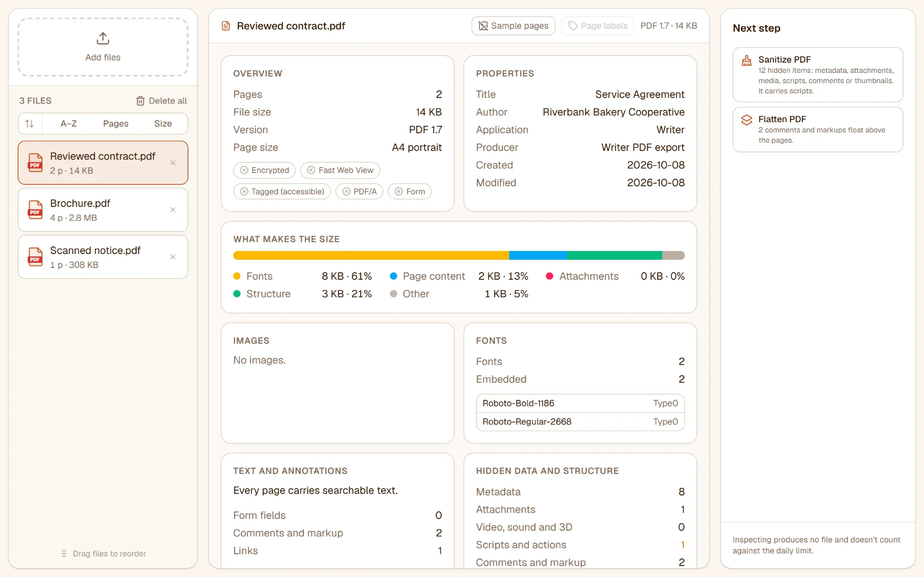Click the Add files drop zone
Viewport: 924px width, 577px height.
coord(103,47)
